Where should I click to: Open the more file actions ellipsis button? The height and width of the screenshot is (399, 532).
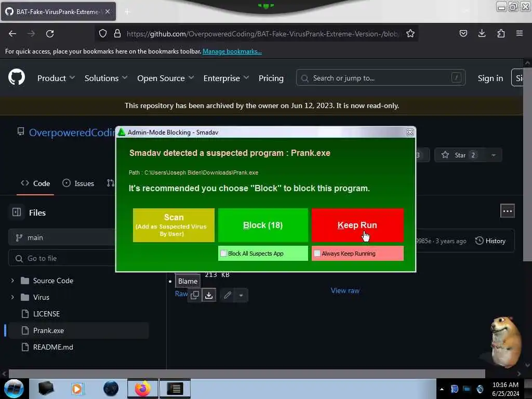point(507,211)
